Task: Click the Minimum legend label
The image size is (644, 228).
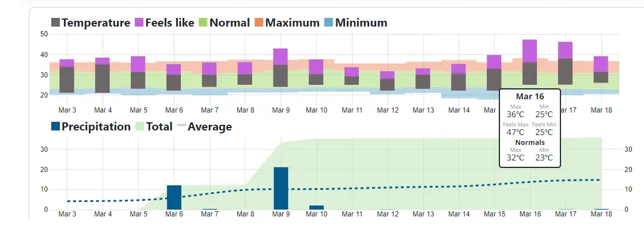Action: click(361, 23)
